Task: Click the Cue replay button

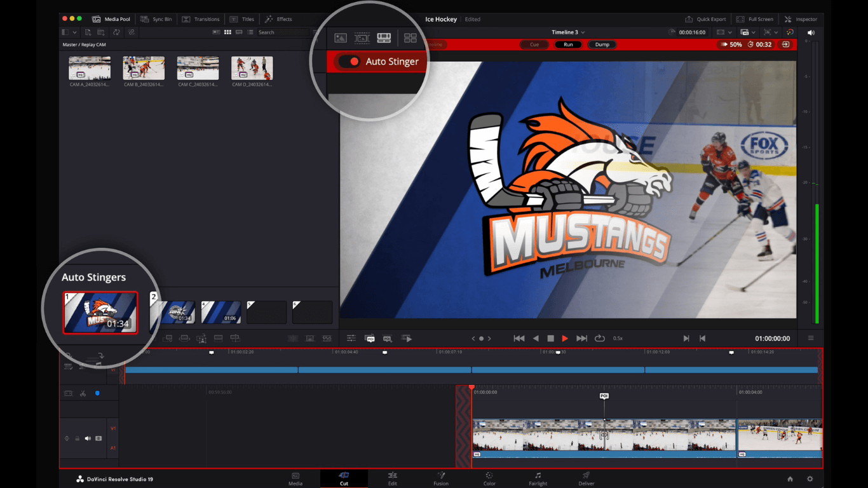Action: click(534, 44)
